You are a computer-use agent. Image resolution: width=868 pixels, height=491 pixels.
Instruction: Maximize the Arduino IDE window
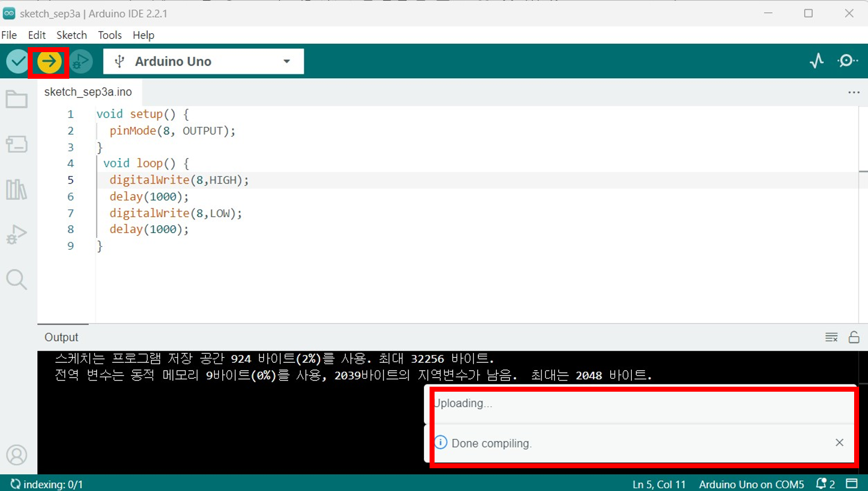[x=808, y=13]
